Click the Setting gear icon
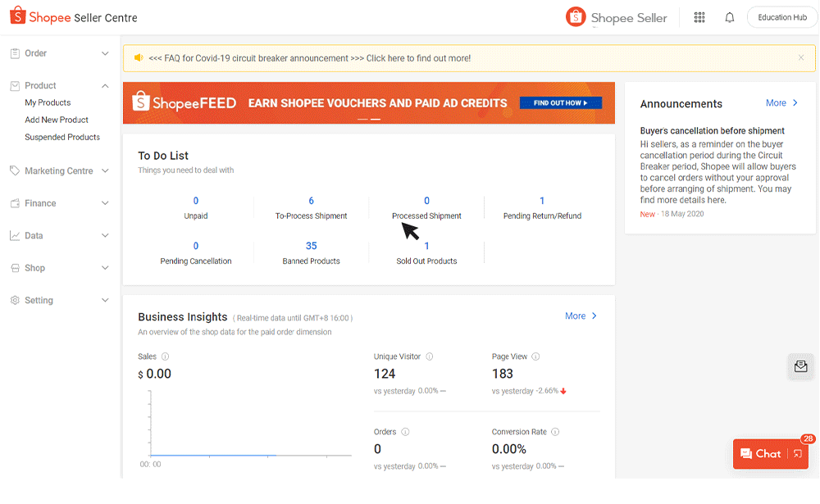Image resolution: width=820 pixels, height=504 pixels. pos(15,301)
